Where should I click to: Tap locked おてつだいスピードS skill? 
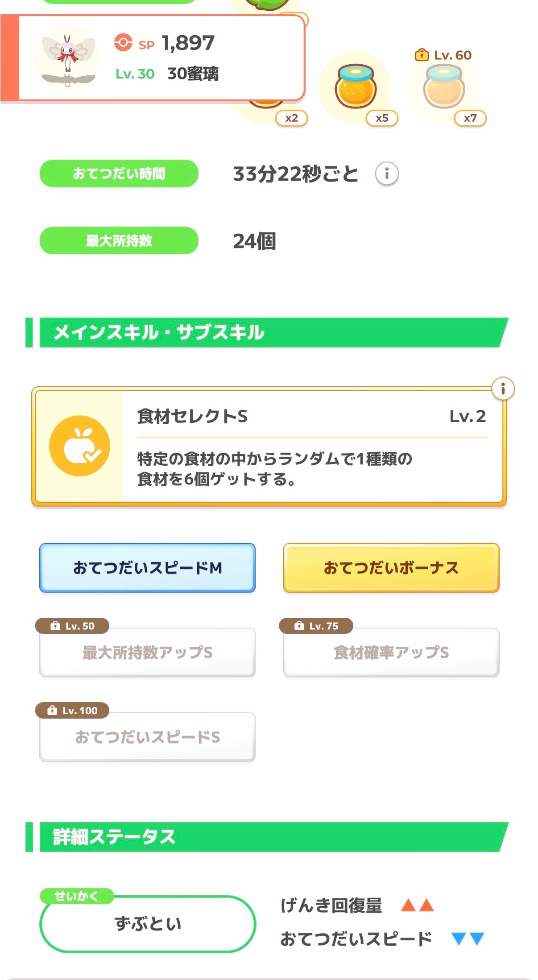pos(147,737)
